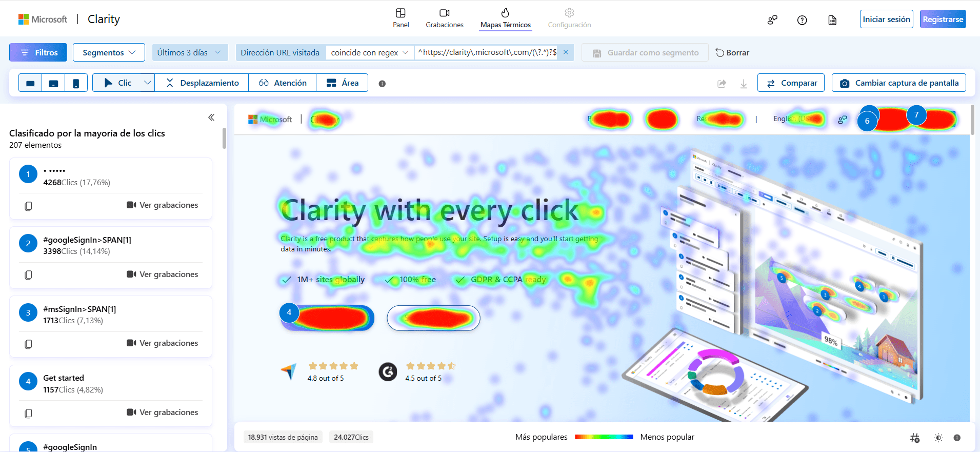The width and height of the screenshot is (980, 452).
Task: Click the Comparar button
Action: 791,83
